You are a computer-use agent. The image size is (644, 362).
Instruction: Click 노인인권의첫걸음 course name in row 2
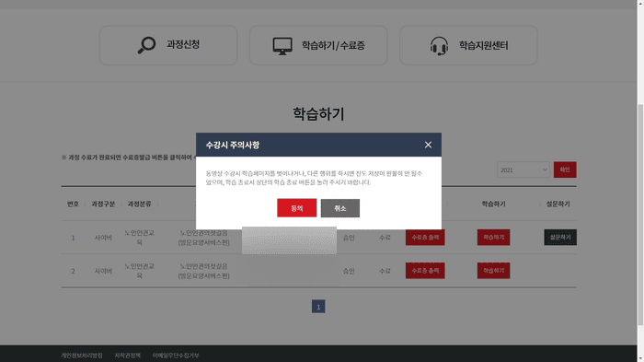[203, 271]
